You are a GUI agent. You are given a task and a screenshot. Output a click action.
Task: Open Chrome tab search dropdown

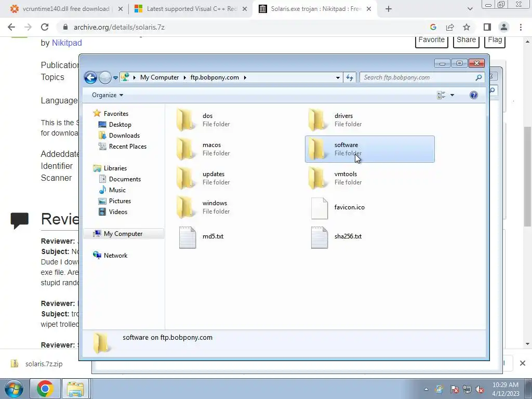coord(470,9)
